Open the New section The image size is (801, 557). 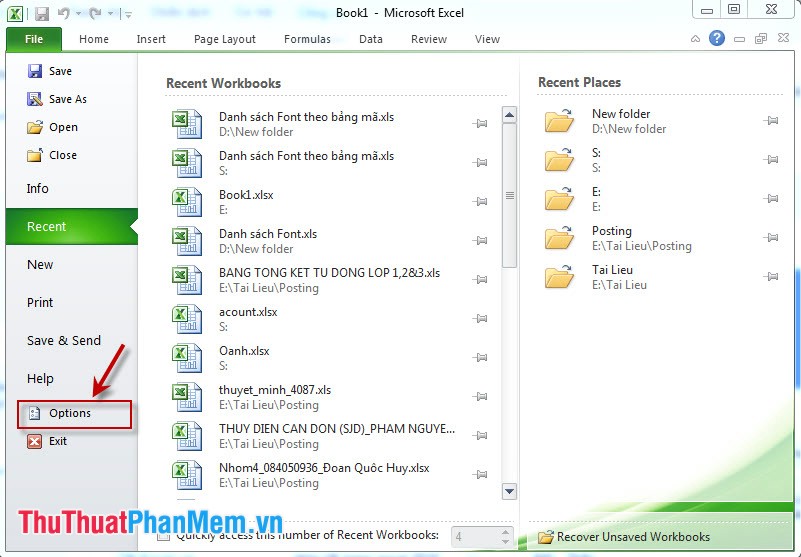coord(40,265)
